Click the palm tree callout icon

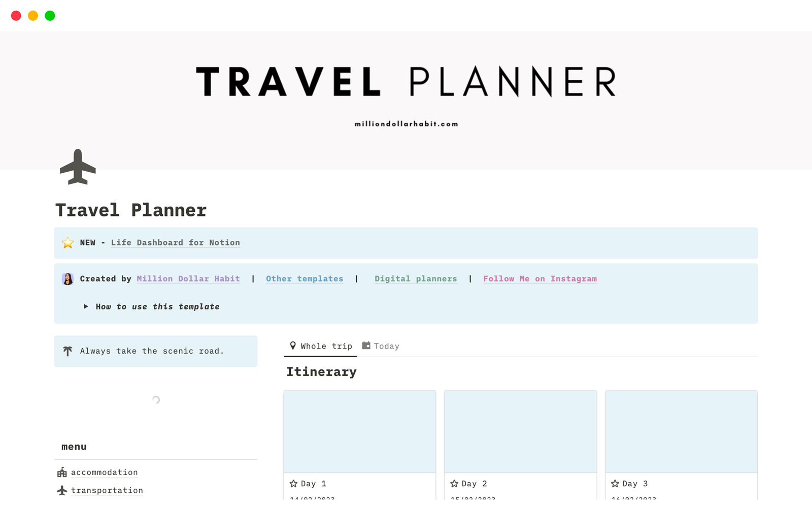pyautogui.click(x=67, y=351)
